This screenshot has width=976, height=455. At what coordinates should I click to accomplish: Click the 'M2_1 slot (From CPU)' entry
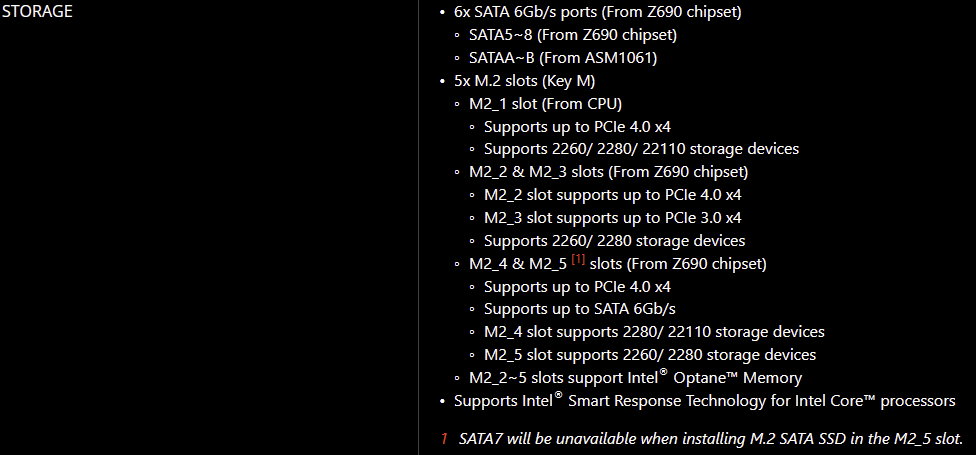click(x=545, y=103)
